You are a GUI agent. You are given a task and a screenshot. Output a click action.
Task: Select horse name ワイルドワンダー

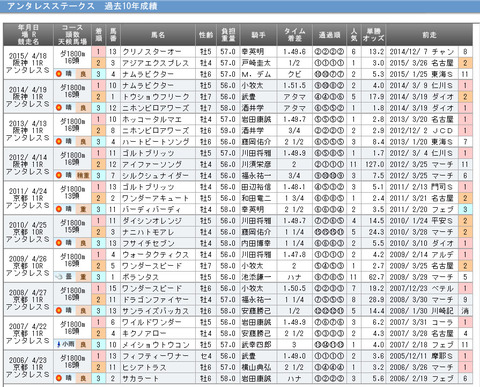pos(152,322)
